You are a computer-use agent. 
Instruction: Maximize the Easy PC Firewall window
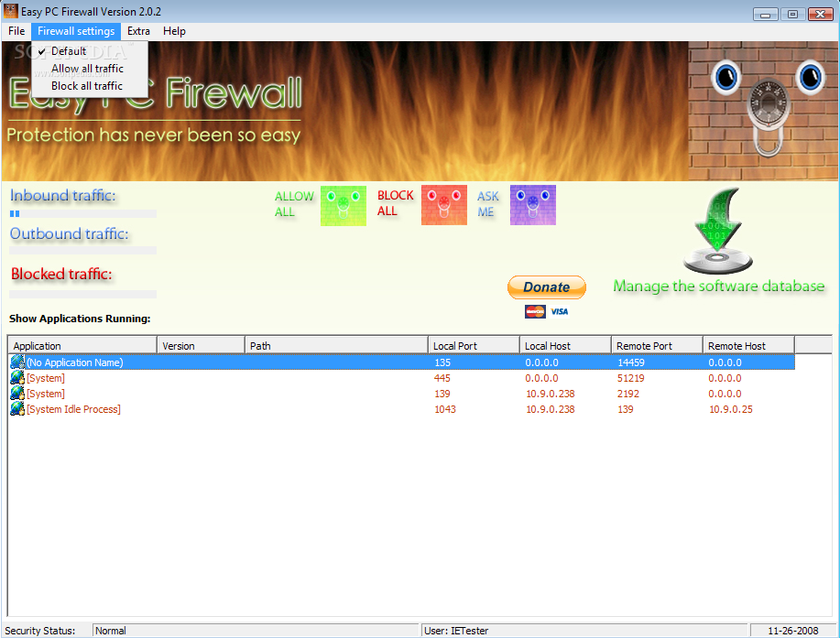793,15
